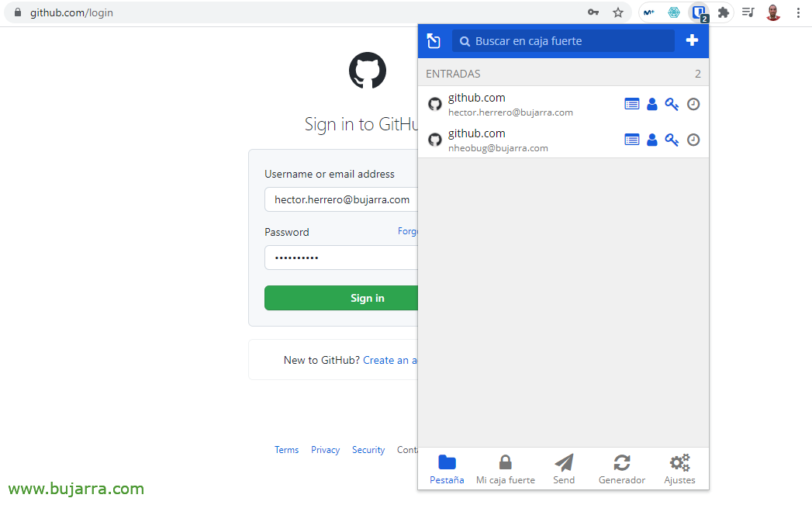812x505 pixels.
Task: Click the Create an account link
Action: click(x=390, y=360)
